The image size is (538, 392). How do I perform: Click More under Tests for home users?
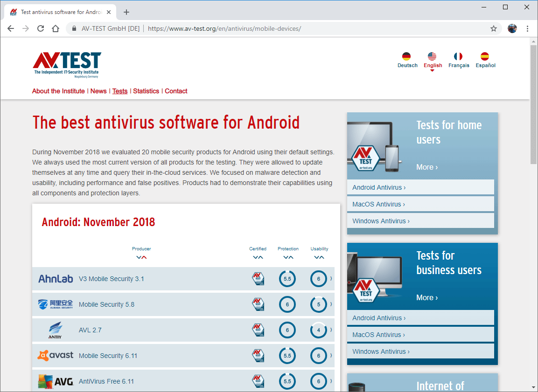click(x=427, y=167)
